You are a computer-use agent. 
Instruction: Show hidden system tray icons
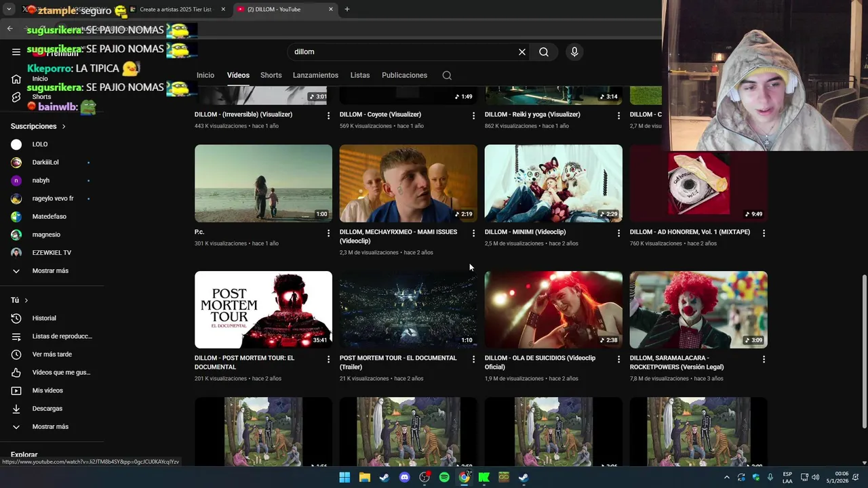tap(727, 477)
